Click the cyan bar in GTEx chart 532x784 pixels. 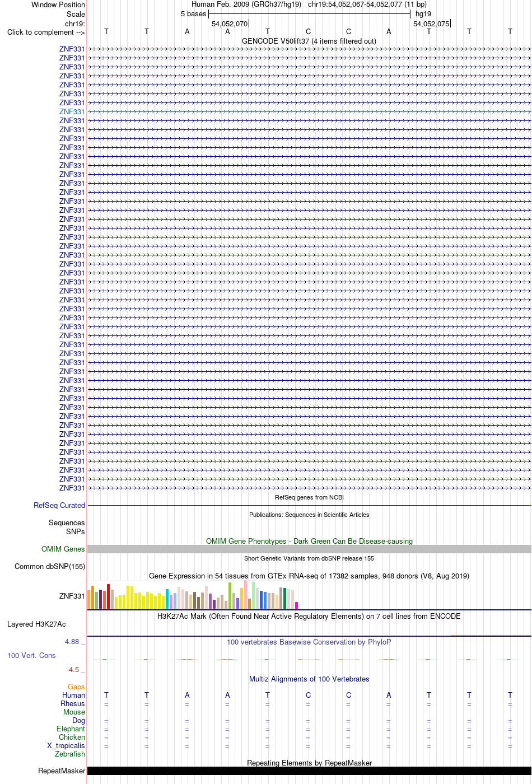click(x=167, y=599)
